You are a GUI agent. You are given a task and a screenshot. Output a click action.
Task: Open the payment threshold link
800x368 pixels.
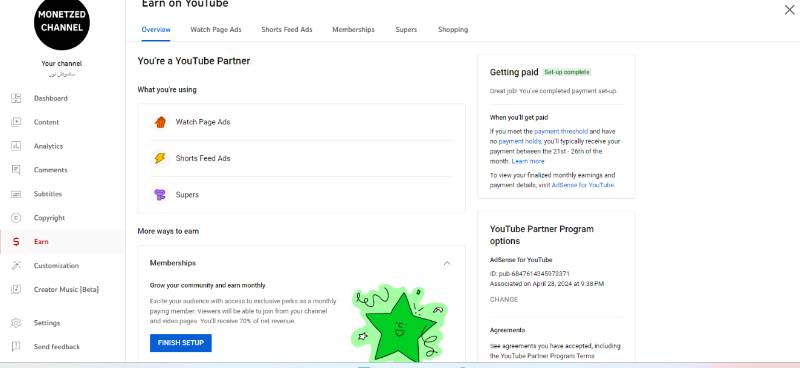[561, 131]
